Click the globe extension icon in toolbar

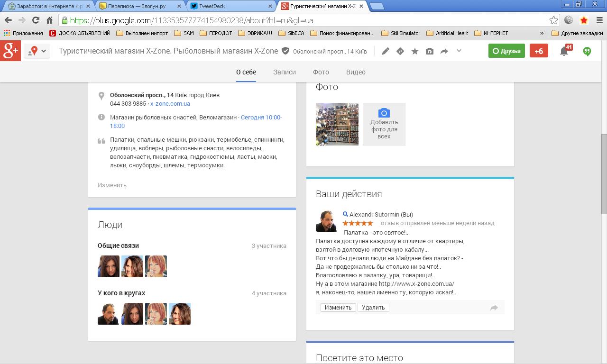[x=569, y=20]
